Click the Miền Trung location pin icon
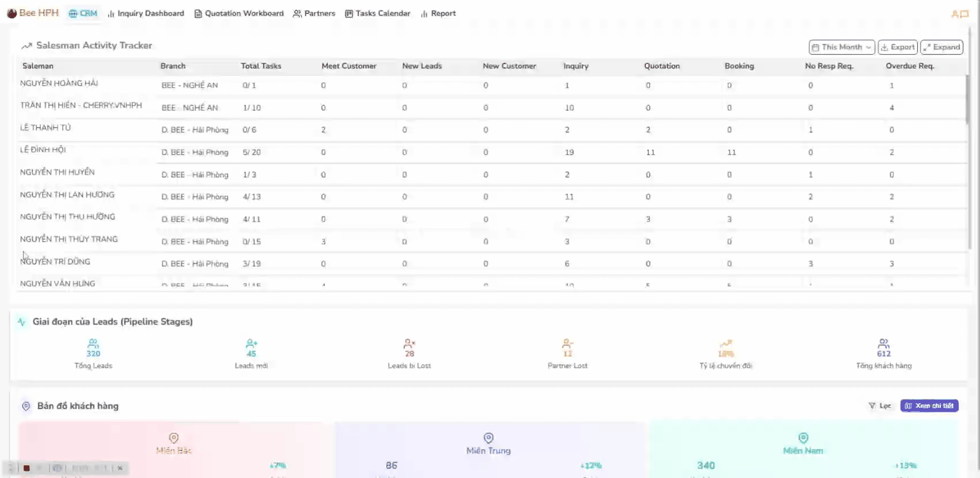Image resolution: width=980 pixels, height=478 pixels. (x=489, y=438)
